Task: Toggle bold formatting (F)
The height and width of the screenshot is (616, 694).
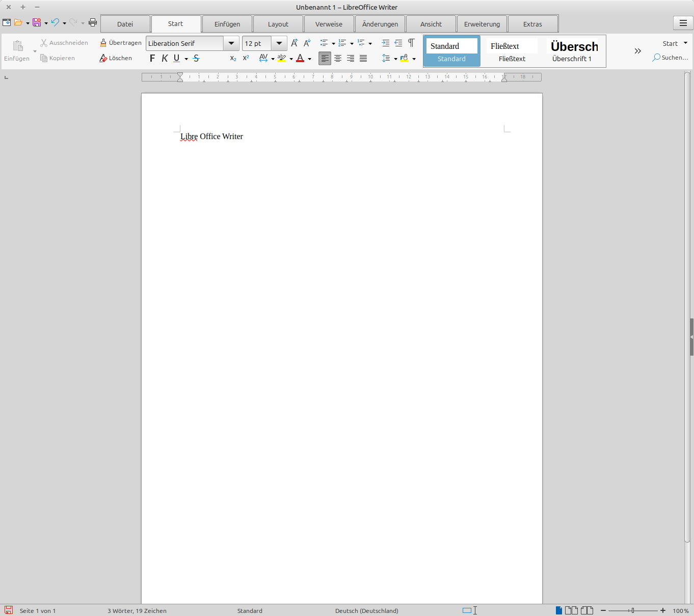Action: coord(152,59)
